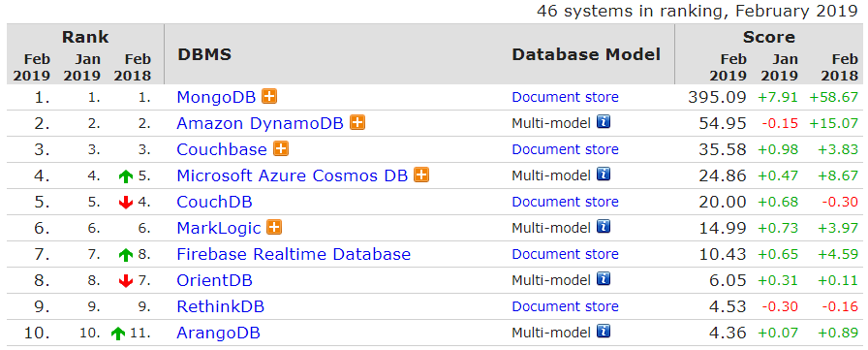The height and width of the screenshot is (350, 868).
Task: Click Multi-model info icon in MarkLogic row
Action: [x=604, y=227]
